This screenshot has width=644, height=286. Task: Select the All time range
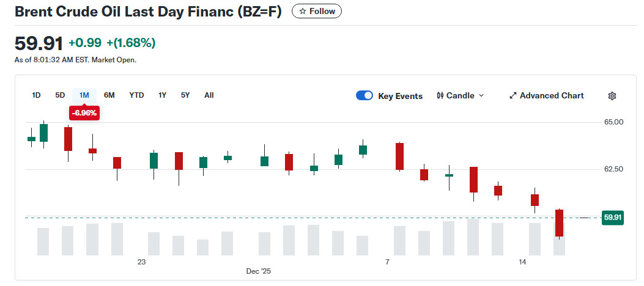point(209,95)
